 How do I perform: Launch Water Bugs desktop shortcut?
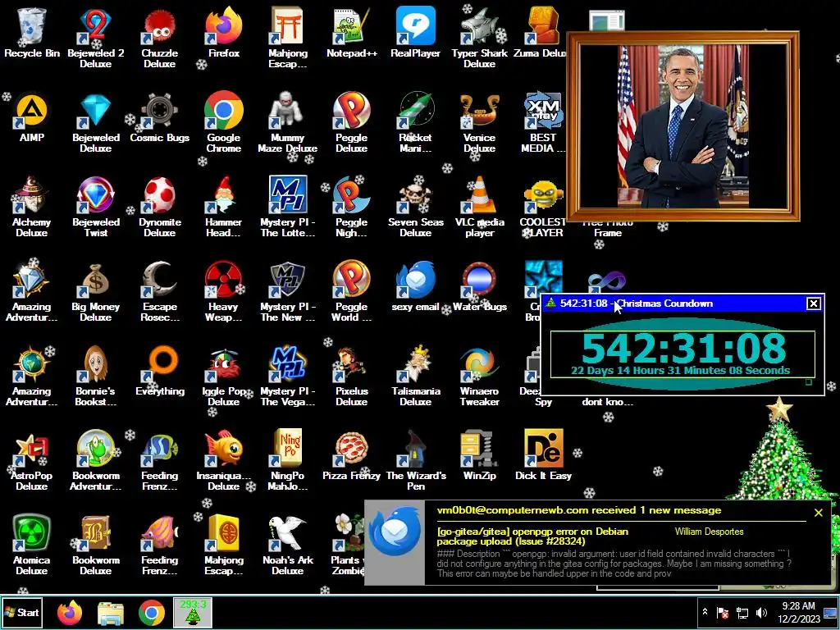click(479, 287)
